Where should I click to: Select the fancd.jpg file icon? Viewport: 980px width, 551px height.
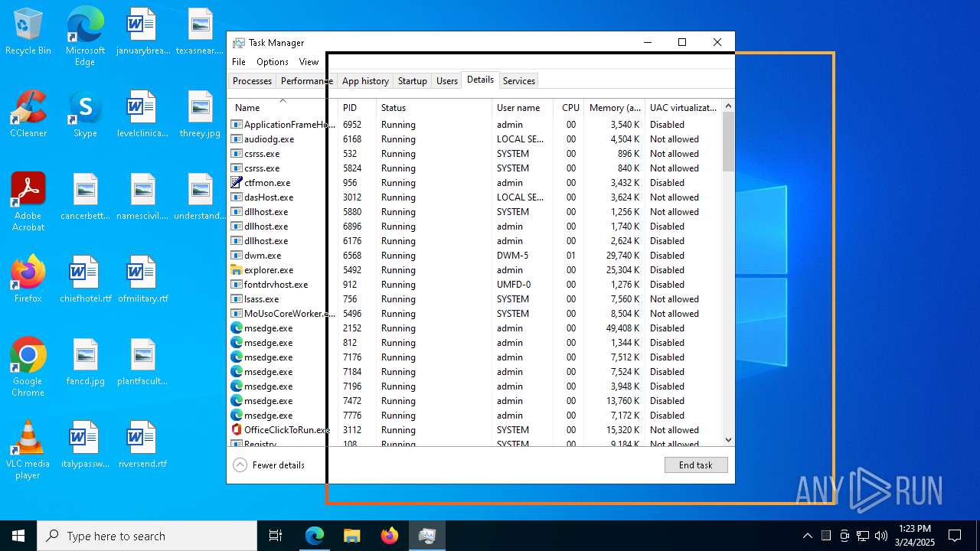tap(85, 362)
